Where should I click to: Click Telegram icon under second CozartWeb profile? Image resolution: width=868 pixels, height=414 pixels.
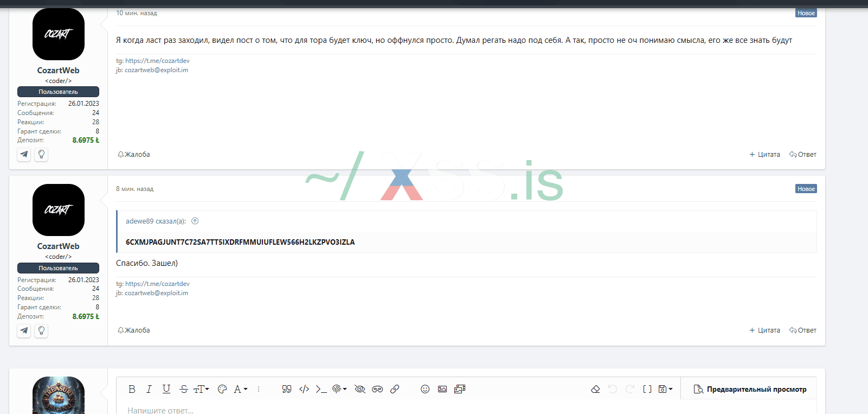(x=24, y=330)
